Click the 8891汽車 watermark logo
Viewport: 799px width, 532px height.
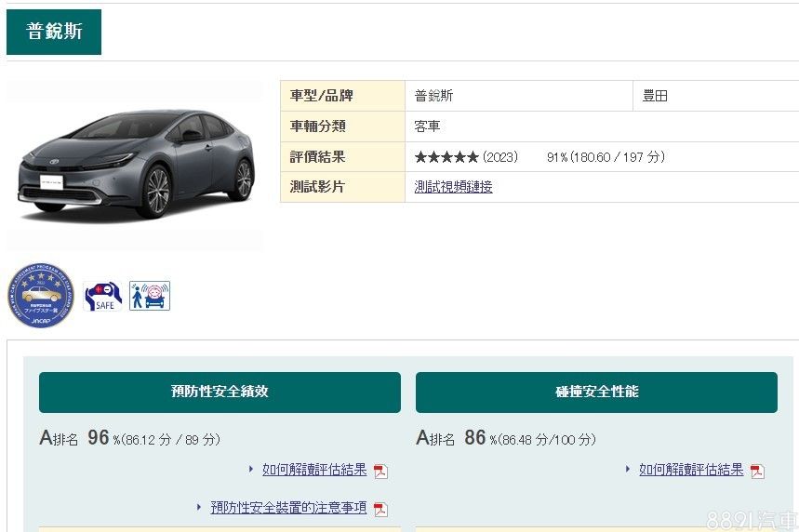[x=751, y=521]
